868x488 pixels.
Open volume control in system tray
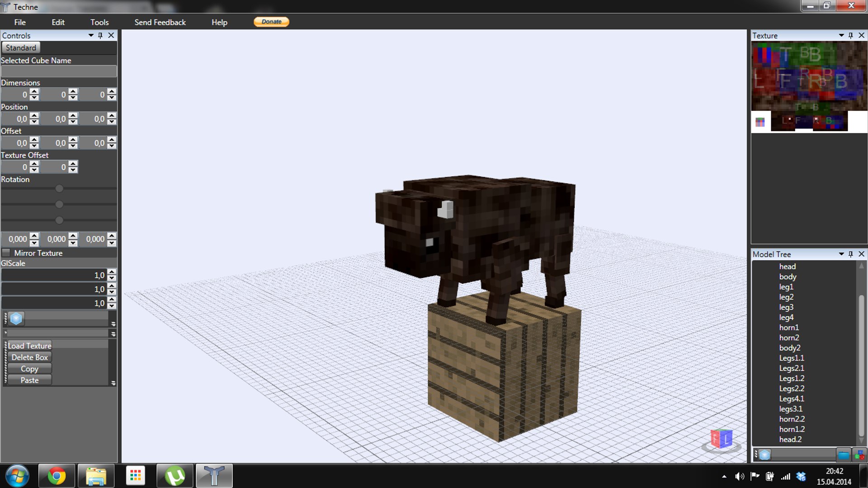740,476
